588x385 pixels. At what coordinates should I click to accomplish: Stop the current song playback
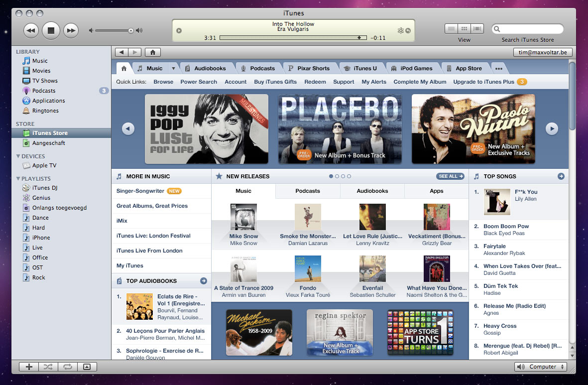tap(51, 30)
